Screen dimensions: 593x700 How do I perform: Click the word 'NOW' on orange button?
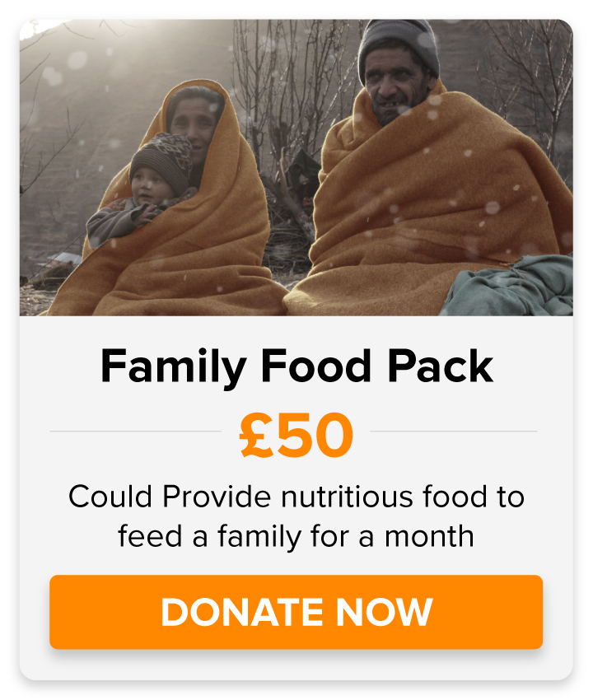coord(384,612)
